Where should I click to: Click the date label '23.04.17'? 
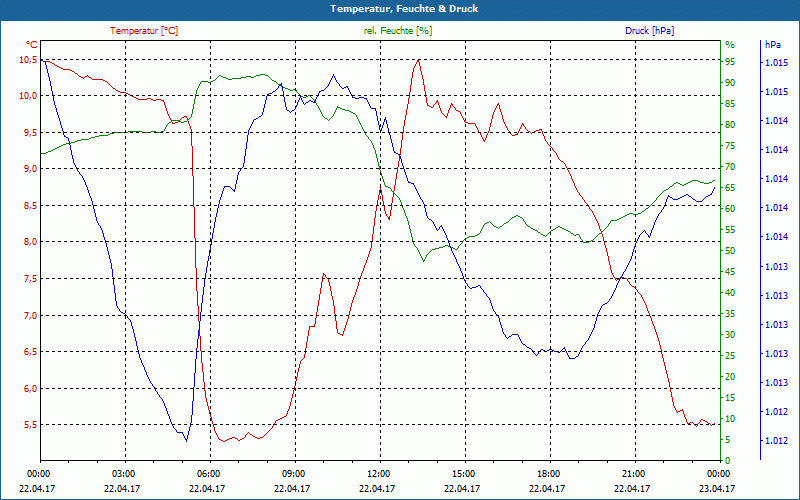pos(717,488)
